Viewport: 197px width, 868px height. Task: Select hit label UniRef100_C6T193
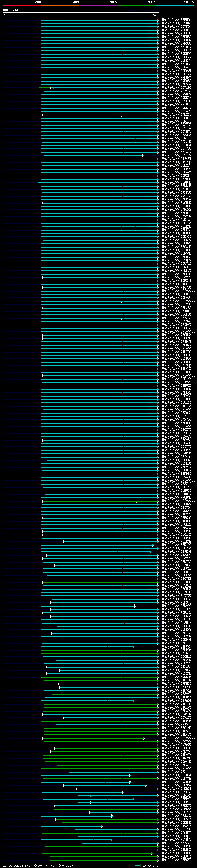(x=176, y=88)
